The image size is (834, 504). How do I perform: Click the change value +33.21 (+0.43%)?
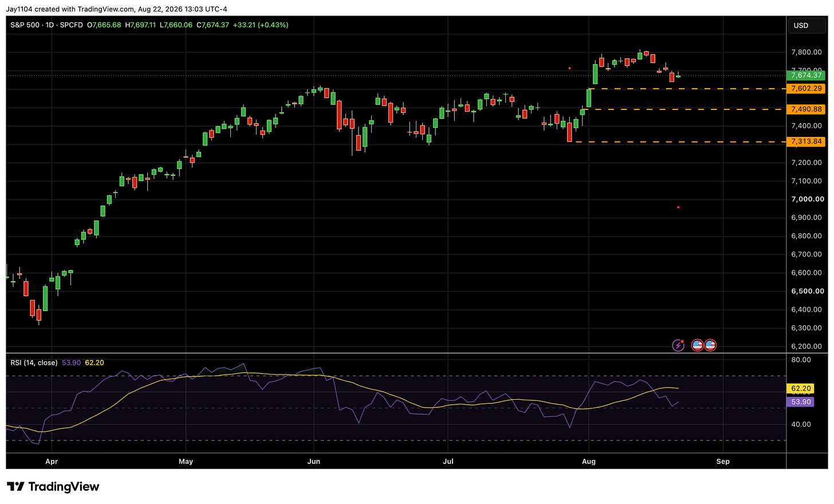[x=261, y=25]
